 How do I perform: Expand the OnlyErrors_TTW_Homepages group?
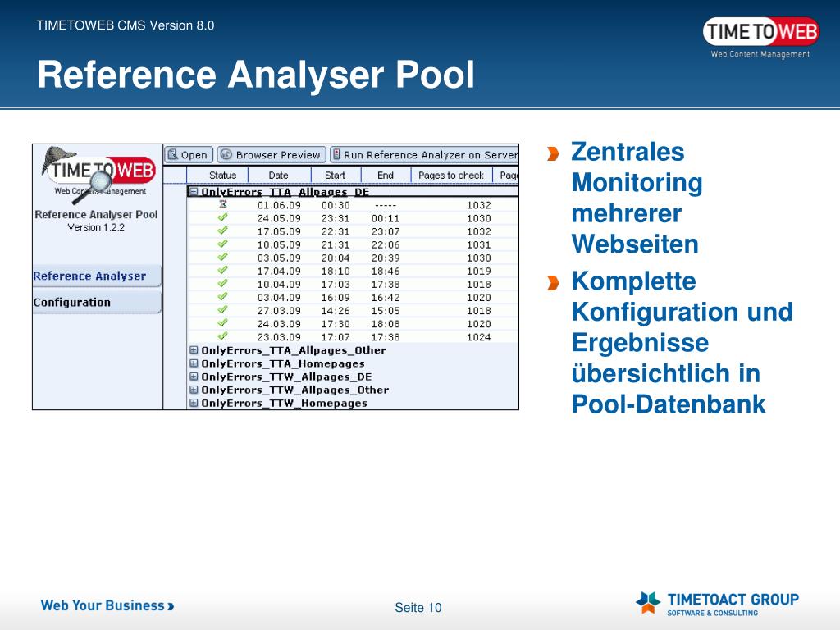(194, 403)
